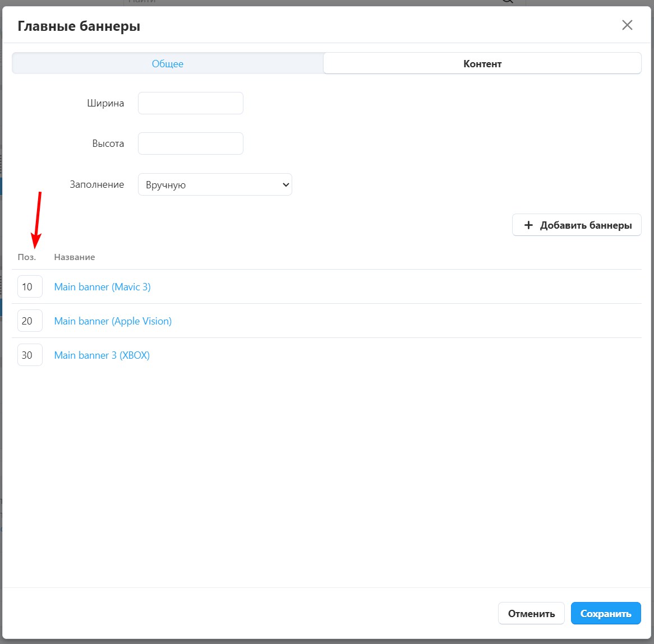This screenshot has width=654, height=644.
Task: Open Main banner (Apple Vision) link
Action: [x=113, y=321]
